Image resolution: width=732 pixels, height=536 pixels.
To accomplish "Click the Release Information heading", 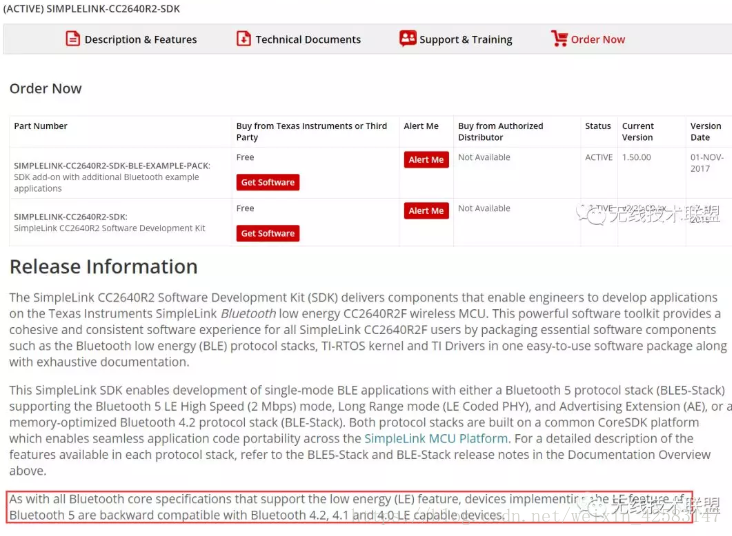I will pos(104,267).
